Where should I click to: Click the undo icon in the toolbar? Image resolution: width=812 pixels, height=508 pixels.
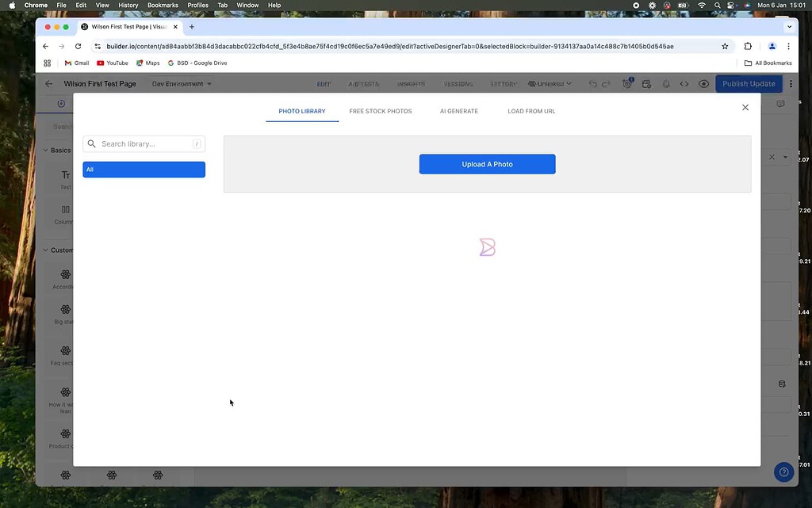(593, 83)
